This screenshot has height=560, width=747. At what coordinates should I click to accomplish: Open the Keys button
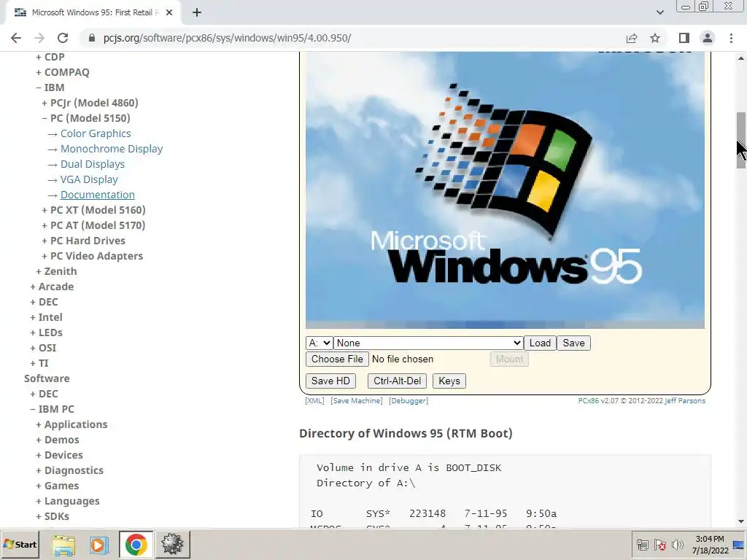coord(449,381)
